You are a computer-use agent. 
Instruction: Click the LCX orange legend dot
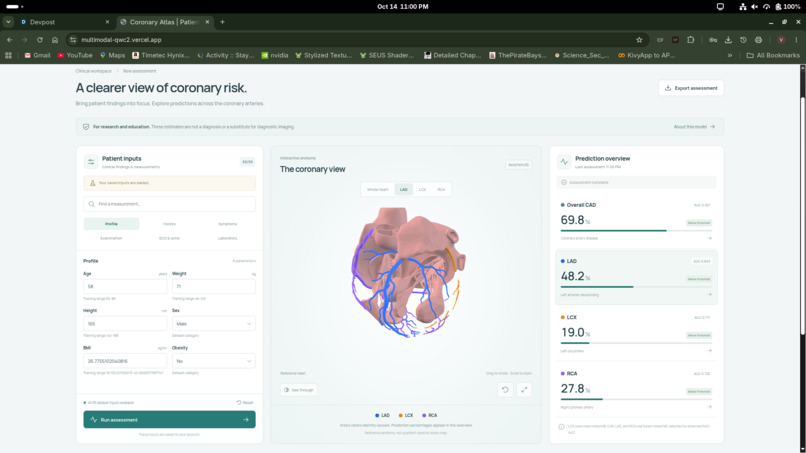[x=400, y=415]
